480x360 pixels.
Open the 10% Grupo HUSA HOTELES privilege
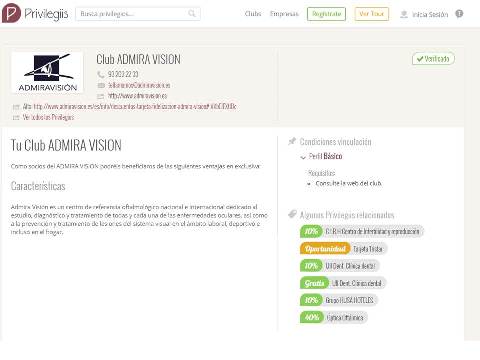tap(339, 300)
